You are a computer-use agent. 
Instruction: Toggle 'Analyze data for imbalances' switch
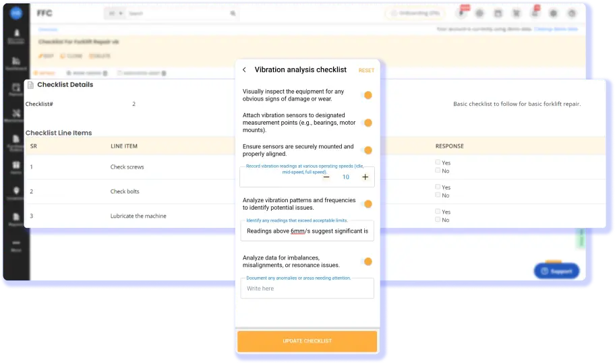click(367, 262)
